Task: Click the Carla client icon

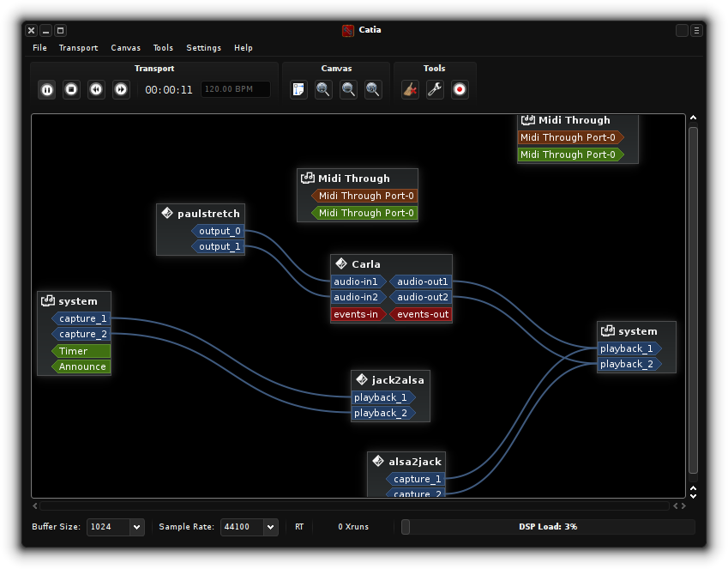Action: pos(341,264)
